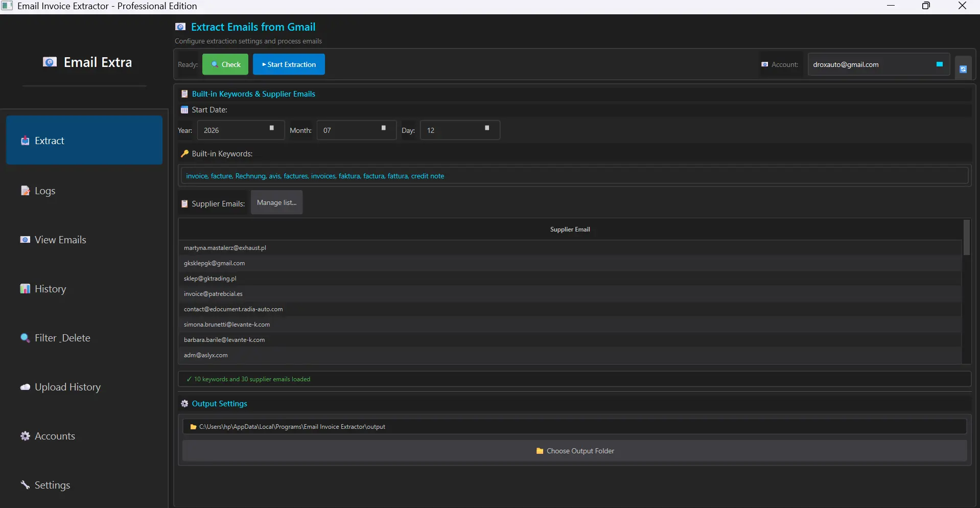Click the folder icon in output path field
The width and height of the screenshot is (980, 508).
[193, 427]
